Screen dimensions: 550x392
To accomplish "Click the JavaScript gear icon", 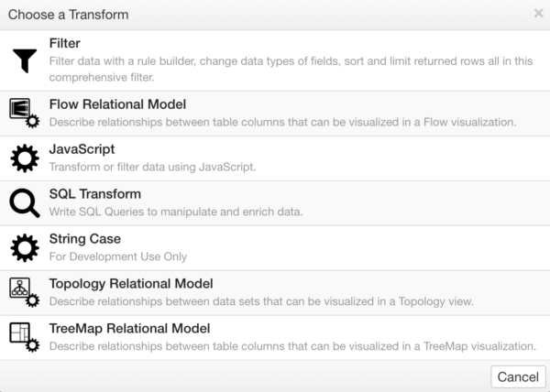I will click(25, 158).
